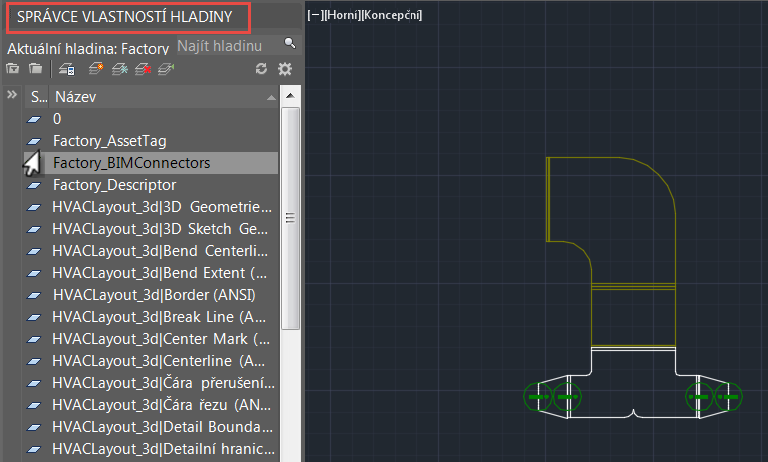Click the scroll up arrow of layer list
The height and width of the screenshot is (462, 768).
290,96
